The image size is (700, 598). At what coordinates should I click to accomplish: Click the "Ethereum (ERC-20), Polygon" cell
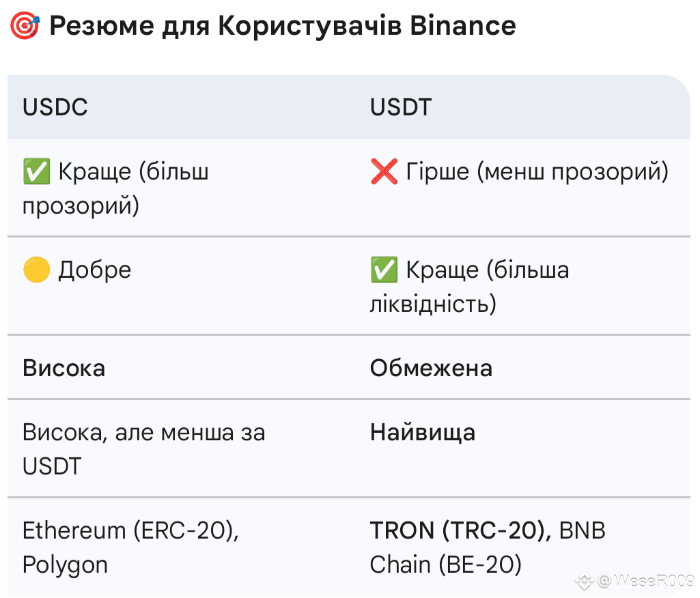tap(130, 547)
